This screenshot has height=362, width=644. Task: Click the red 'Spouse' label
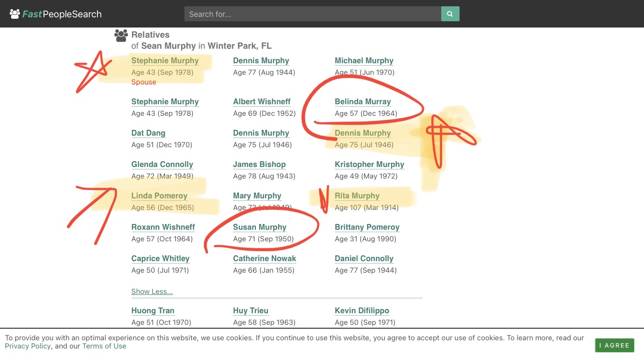pos(144,82)
